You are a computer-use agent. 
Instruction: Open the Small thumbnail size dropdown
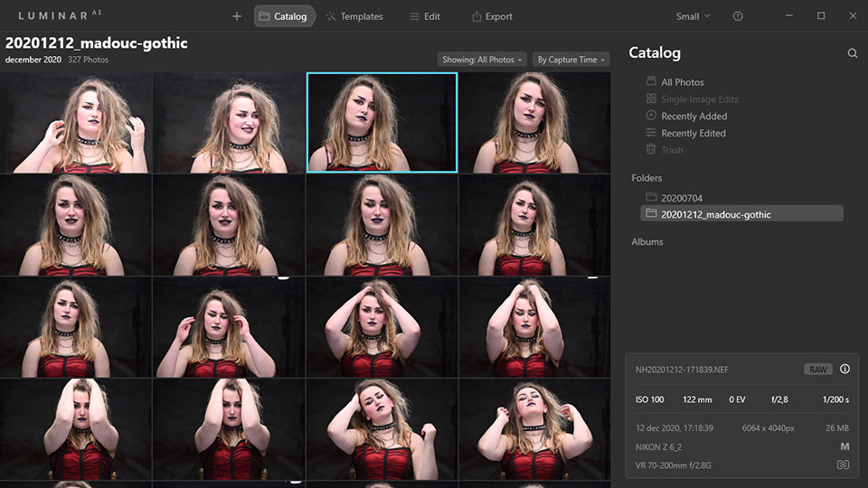point(693,16)
